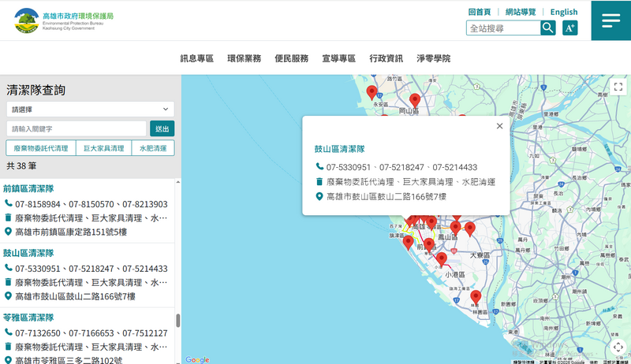Click the red map marker near 岡山區
Screen dimensions: 631x364
tap(415, 100)
